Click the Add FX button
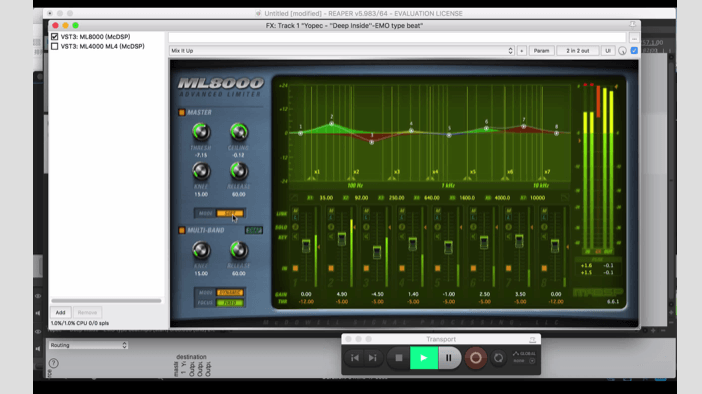 point(60,313)
